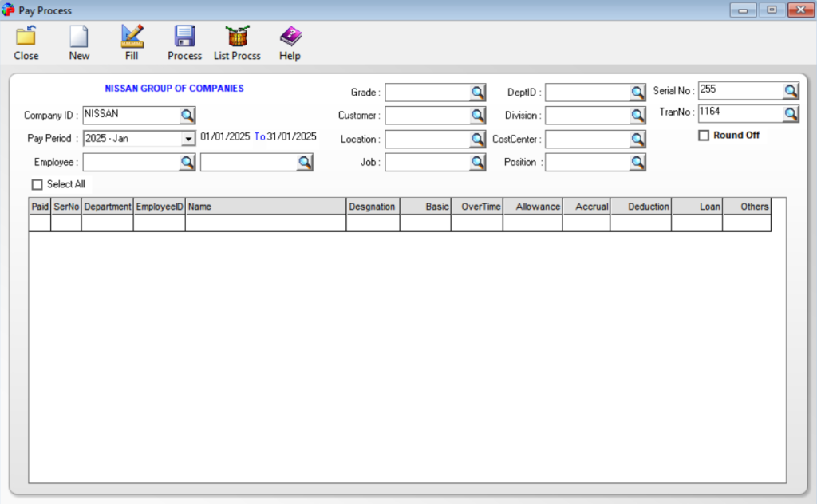Minimize the Pay Process window
Screen dimensions: 817x504
[x=743, y=10]
